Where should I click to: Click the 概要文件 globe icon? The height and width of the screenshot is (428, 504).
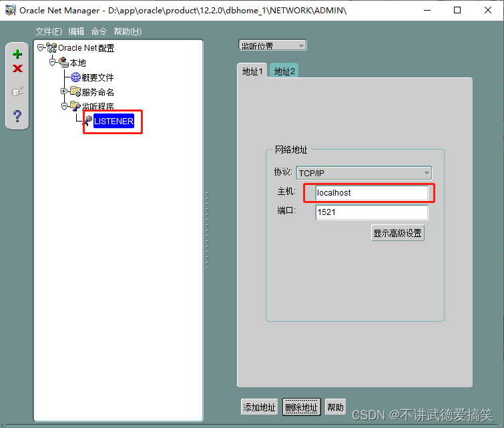75,77
